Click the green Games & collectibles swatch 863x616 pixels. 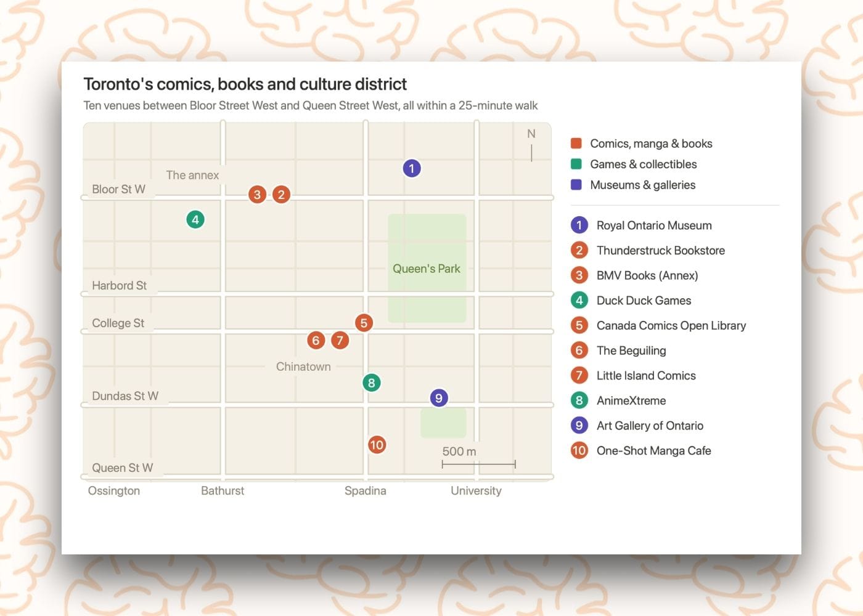[576, 164]
